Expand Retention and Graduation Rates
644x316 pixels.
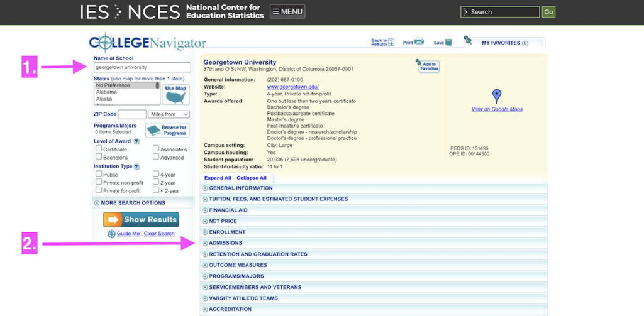374,254
